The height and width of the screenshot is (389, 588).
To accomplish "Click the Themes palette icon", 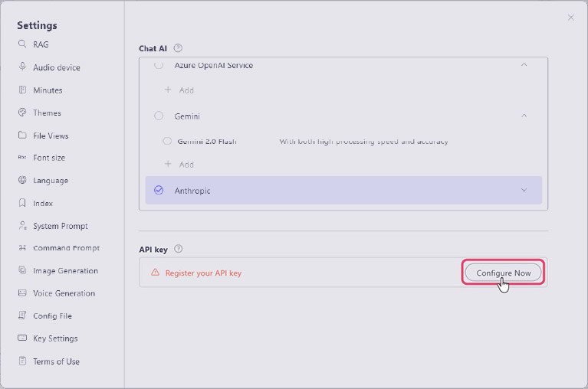I will point(22,113).
